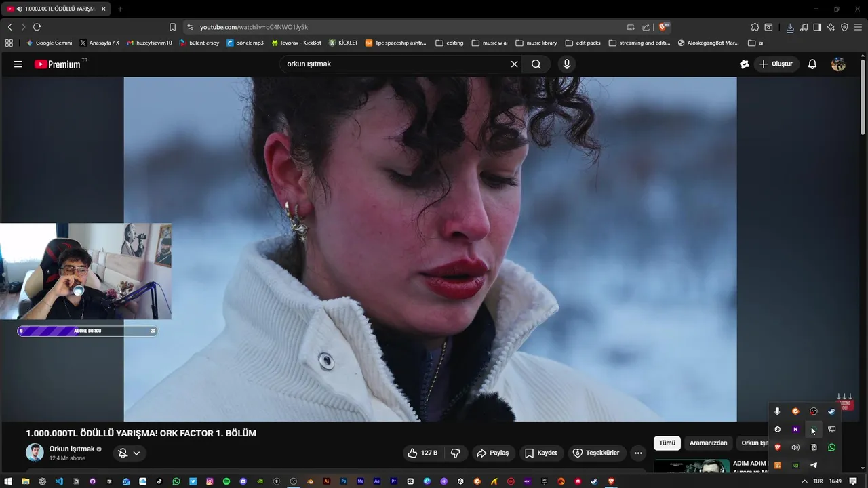Screen dimensions: 868x488
Task: Open WhatsApp from the tray popup
Action: click(x=831, y=447)
